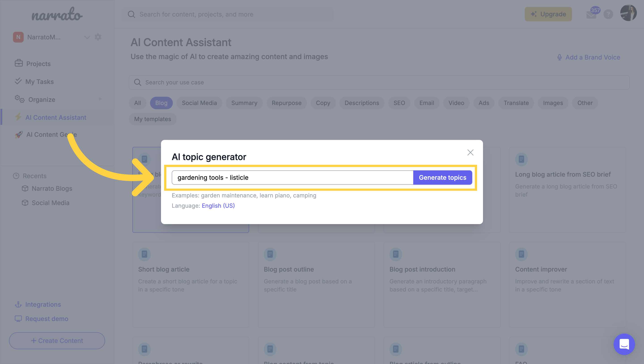
Task: Click the Integrations sidebar icon
Action: [18, 304]
